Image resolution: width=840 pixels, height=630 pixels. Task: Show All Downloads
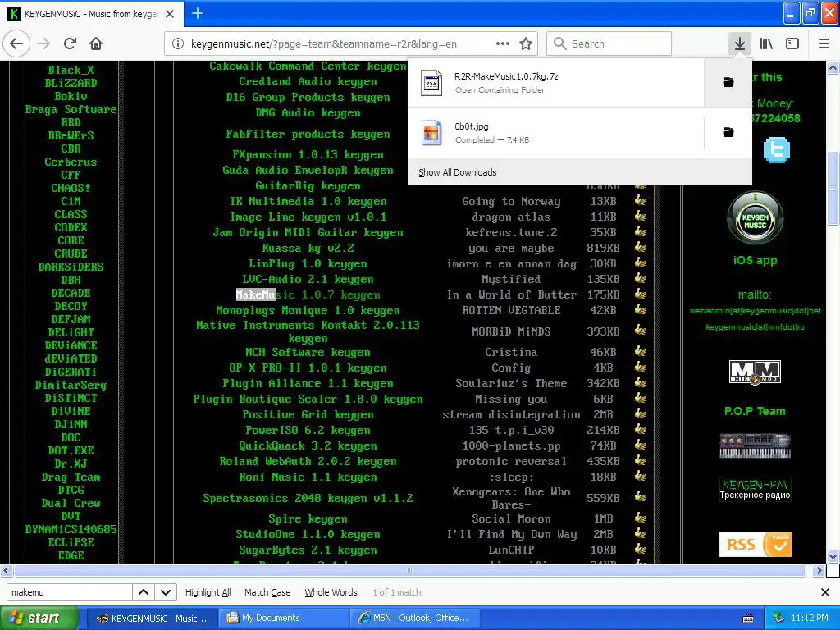point(458,172)
